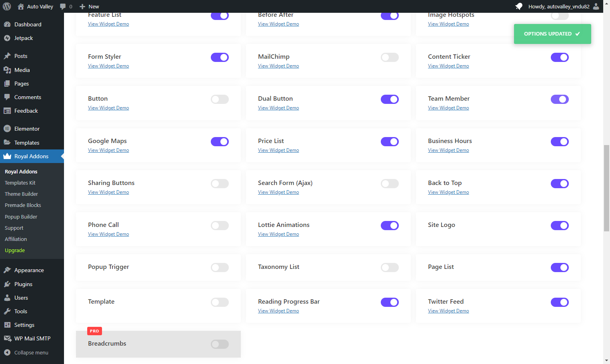This screenshot has width=610, height=364.
Task: Open the Premade Blocks submenu item
Action: coord(23,205)
